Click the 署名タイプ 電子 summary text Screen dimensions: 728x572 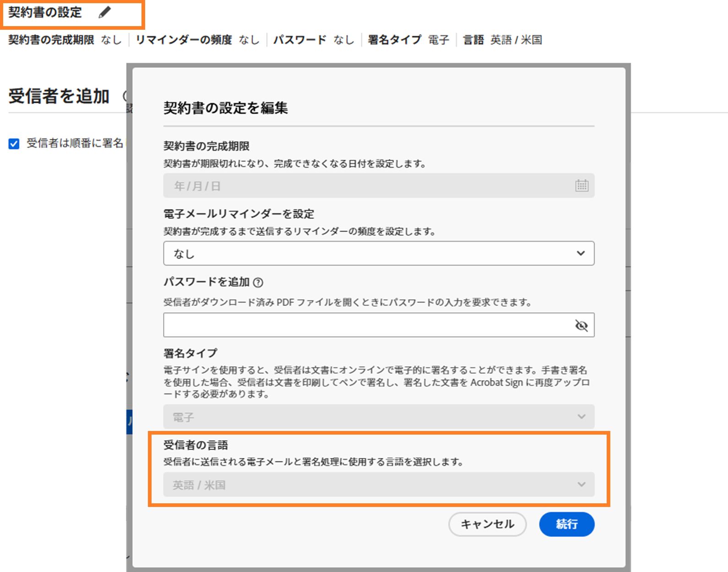408,40
